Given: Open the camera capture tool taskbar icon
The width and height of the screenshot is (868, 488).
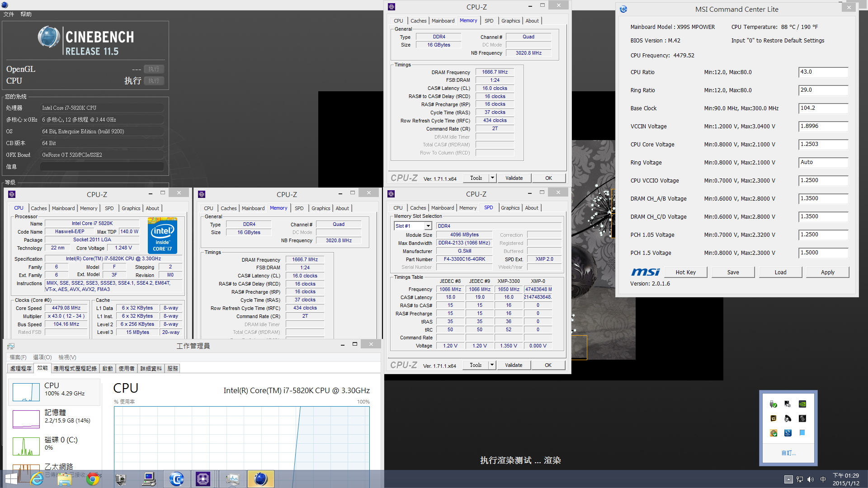Looking at the screenshot, I should 121,479.
